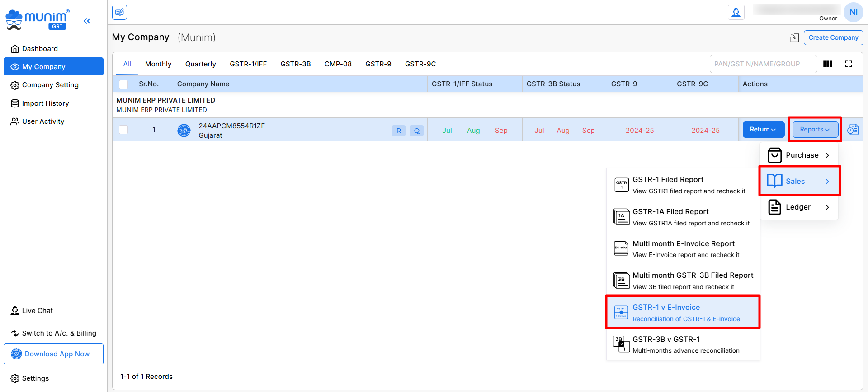
Task: Click the R badge in company row
Action: [399, 131]
